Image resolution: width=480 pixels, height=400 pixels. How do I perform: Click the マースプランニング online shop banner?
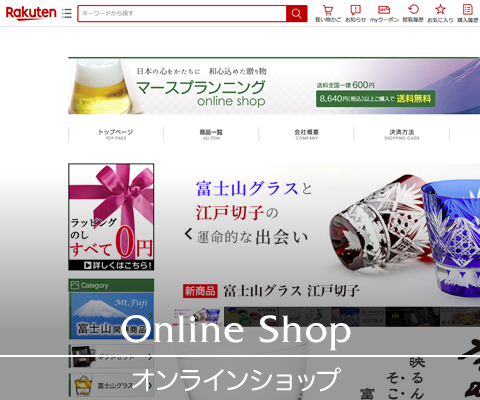[274, 86]
